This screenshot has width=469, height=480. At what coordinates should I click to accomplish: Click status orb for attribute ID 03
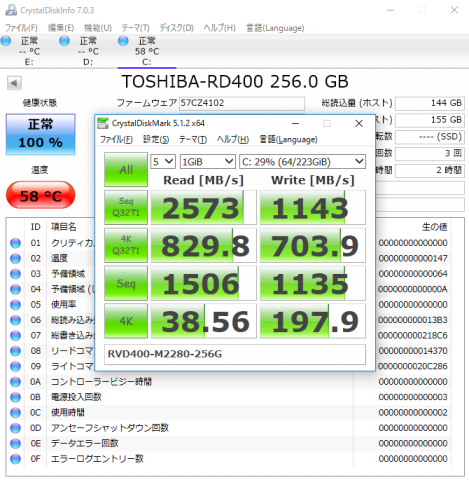15,274
